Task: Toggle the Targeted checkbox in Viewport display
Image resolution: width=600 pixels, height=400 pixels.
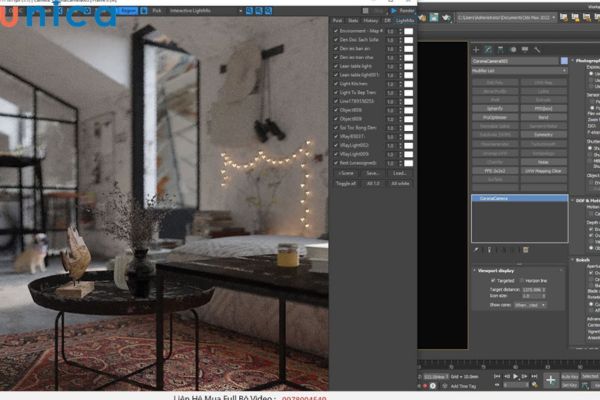Action: click(x=494, y=281)
